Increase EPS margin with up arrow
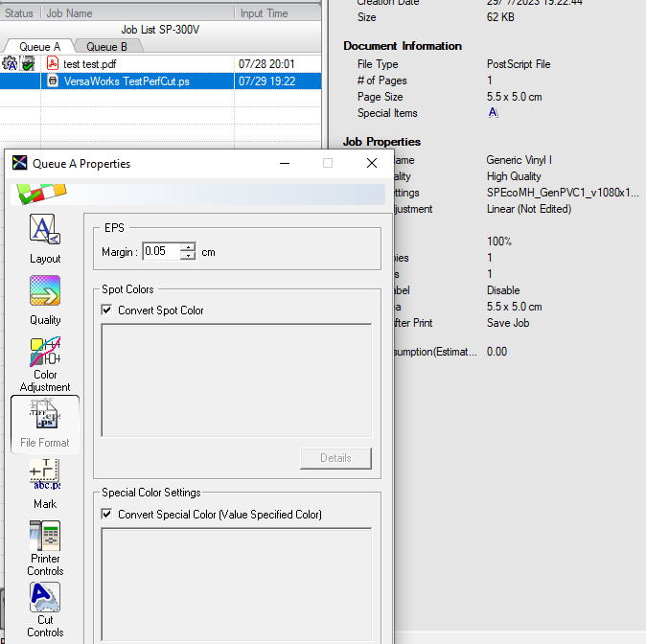This screenshot has height=644, width=646. pos(188,247)
